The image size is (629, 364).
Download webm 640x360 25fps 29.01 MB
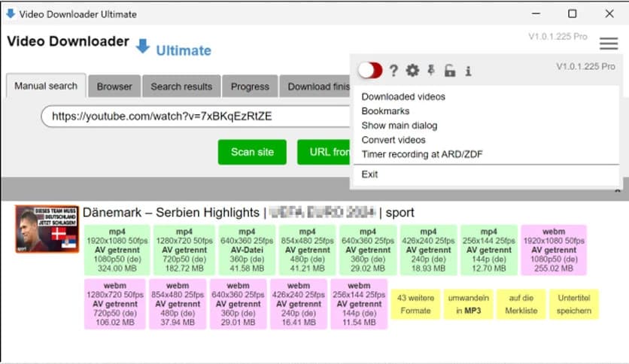coord(238,304)
